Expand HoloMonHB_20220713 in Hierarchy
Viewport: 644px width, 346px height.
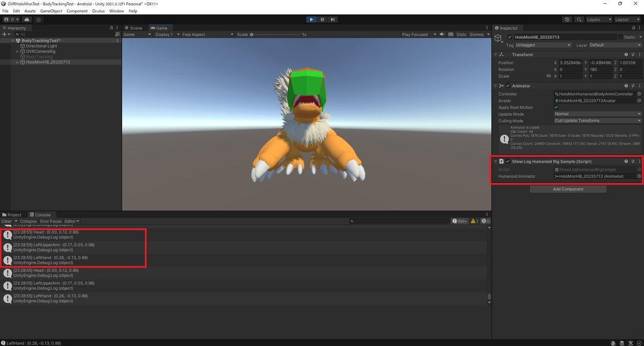pyautogui.click(x=18, y=62)
